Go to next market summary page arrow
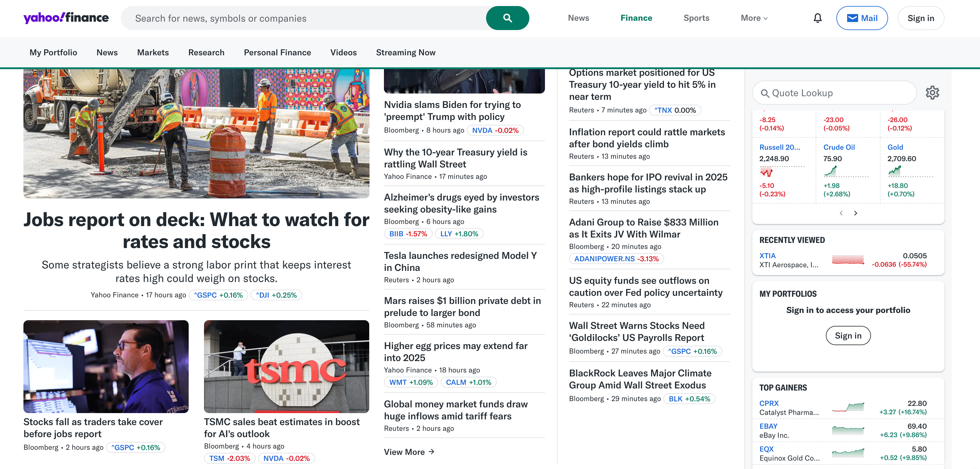 pos(856,213)
